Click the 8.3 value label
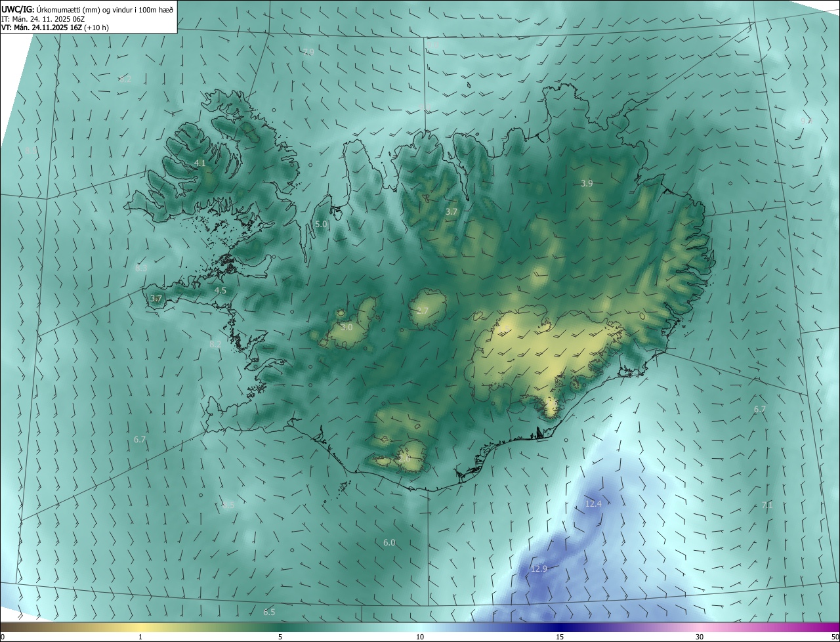840x642 pixels. coord(141,268)
